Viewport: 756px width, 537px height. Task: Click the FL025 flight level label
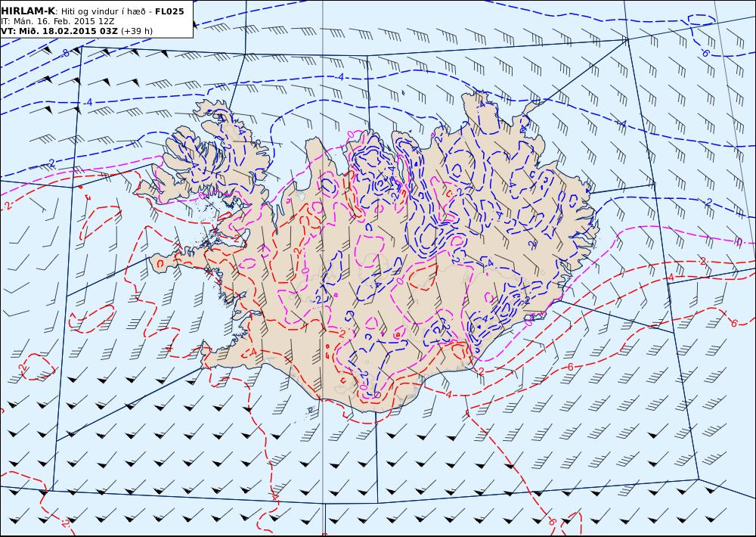point(169,11)
